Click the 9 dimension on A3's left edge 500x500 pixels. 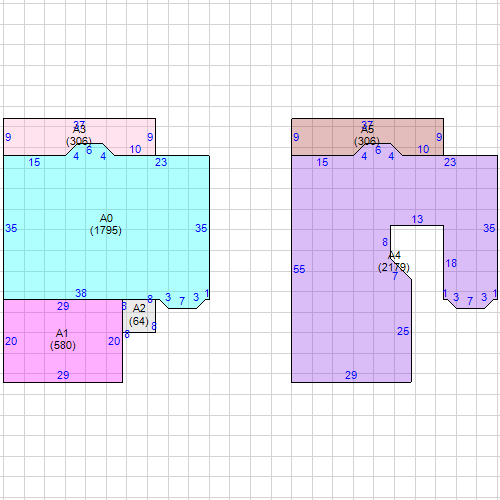pyautogui.click(x=8, y=137)
